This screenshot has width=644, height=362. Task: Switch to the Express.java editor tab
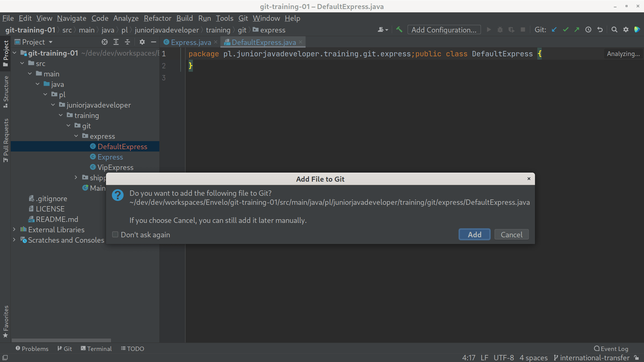point(191,42)
